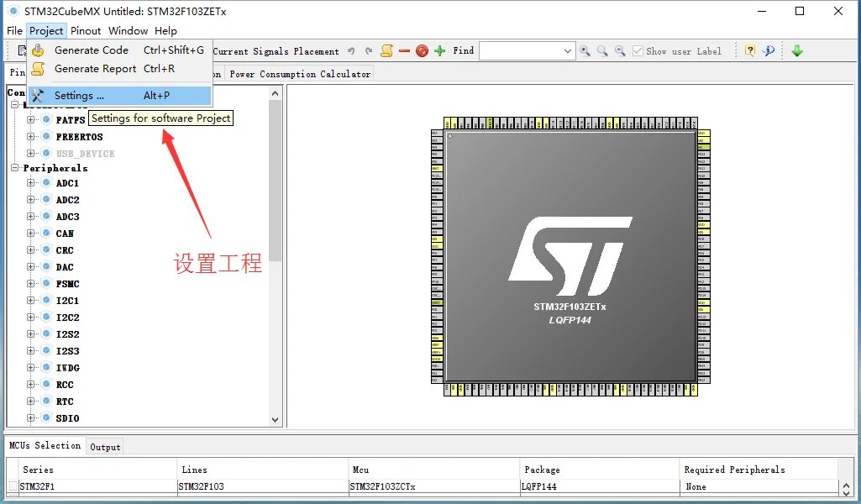Select the CRC tree item label
Image resolution: width=861 pixels, height=504 pixels.
click(x=65, y=250)
